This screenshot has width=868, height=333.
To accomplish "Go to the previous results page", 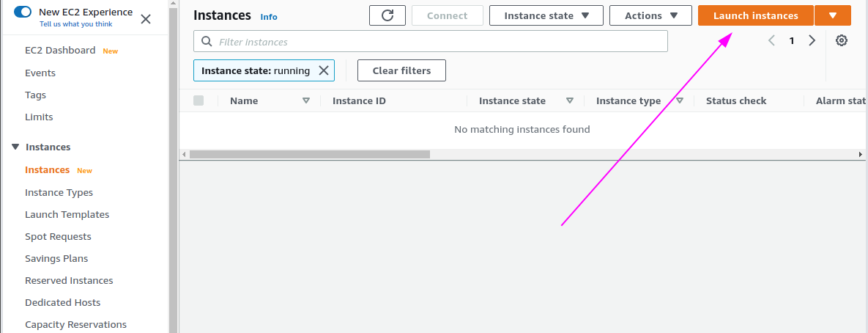I will point(771,40).
